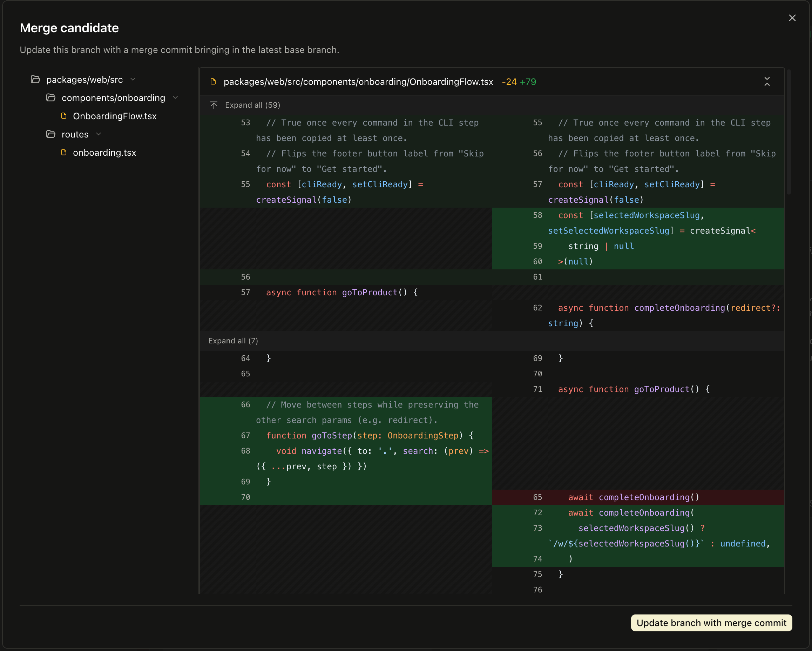Close the Merge candidate dialog
The width and height of the screenshot is (812, 651).
(792, 18)
